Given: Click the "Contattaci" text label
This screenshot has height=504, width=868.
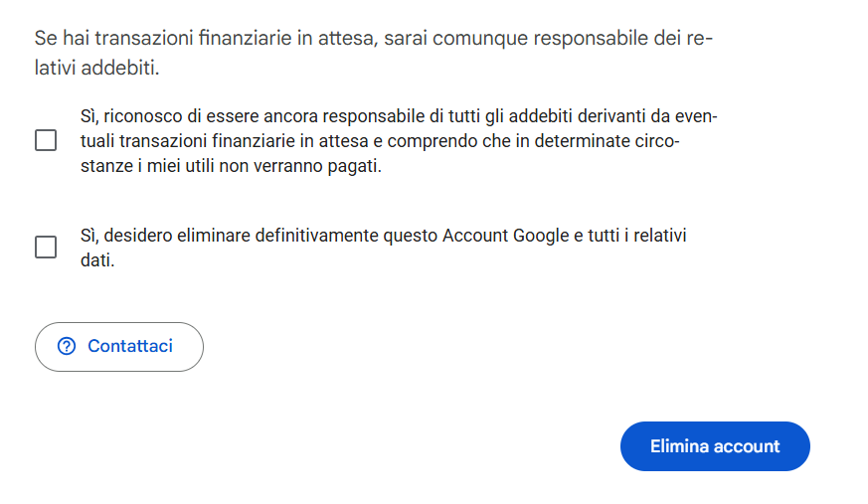Looking at the screenshot, I should 130,346.
